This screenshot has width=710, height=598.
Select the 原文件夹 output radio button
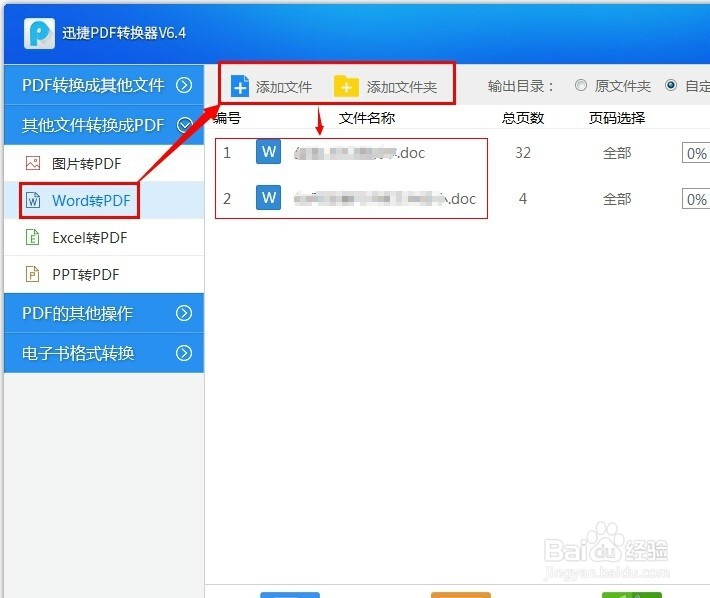(580, 85)
